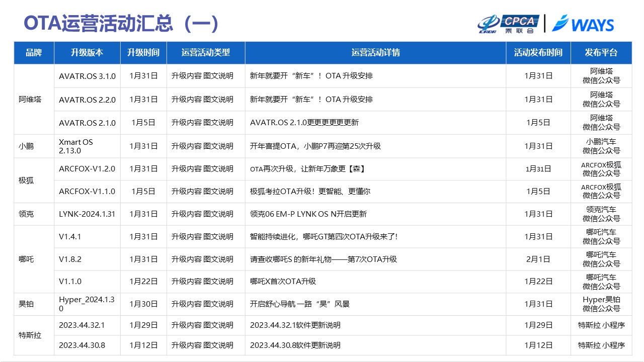Screen dimensions: 644x362
Task: Click the 发布平台 column header
Action: 601,53
